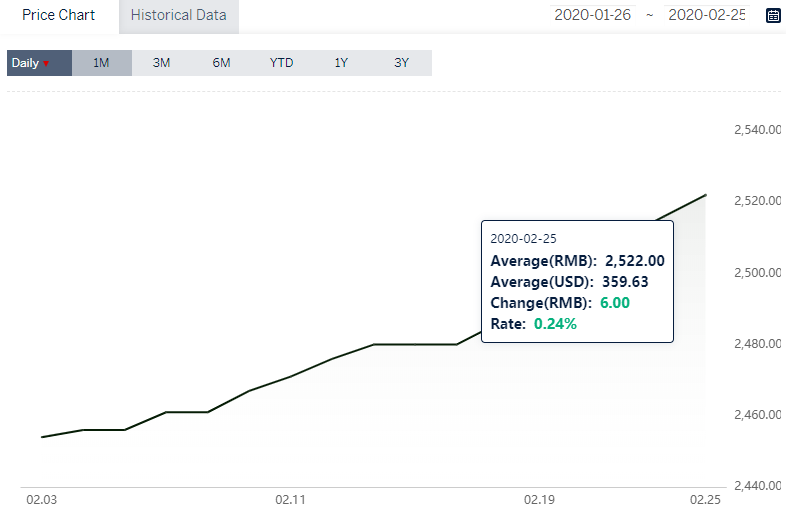The height and width of the screenshot is (522, 786).
Task: Click the 02.19 x-axis date label
Action: tap(539, 500)
